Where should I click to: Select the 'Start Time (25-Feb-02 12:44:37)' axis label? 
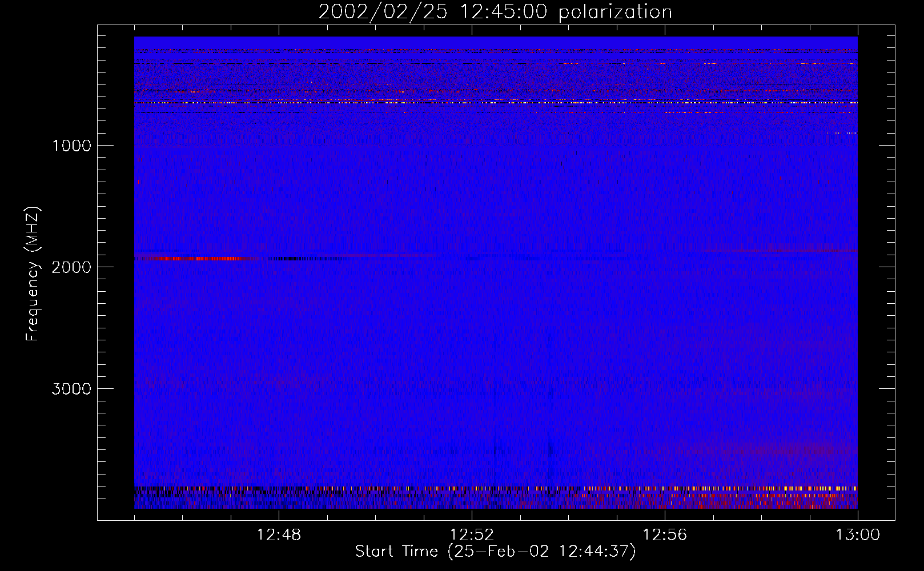click(495, 552)
